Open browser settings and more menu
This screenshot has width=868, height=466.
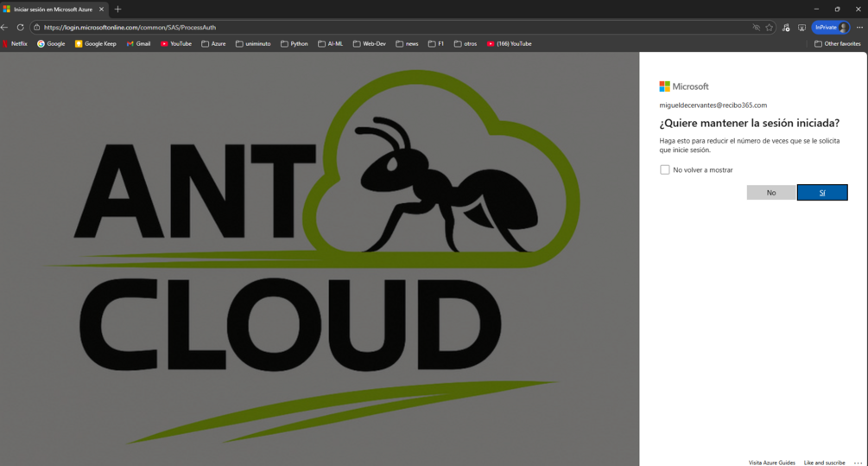tap(859, 27)
